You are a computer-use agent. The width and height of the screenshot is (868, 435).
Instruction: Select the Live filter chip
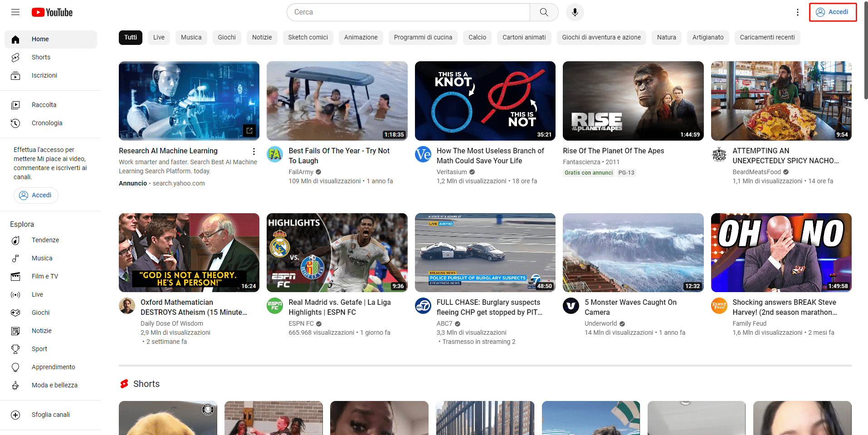tap(159, 38)
